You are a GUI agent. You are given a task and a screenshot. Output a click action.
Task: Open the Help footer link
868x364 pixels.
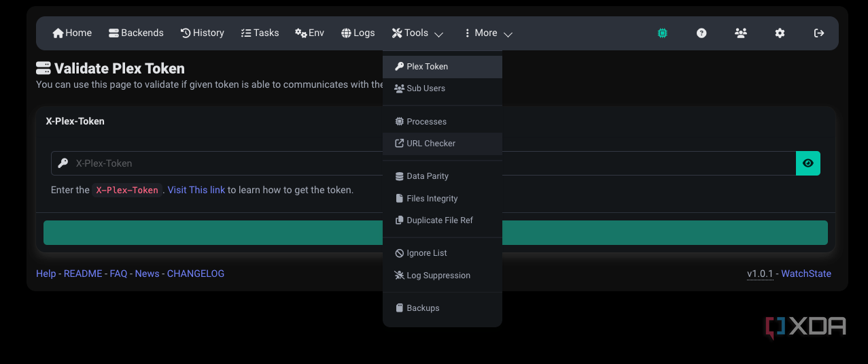46,274
